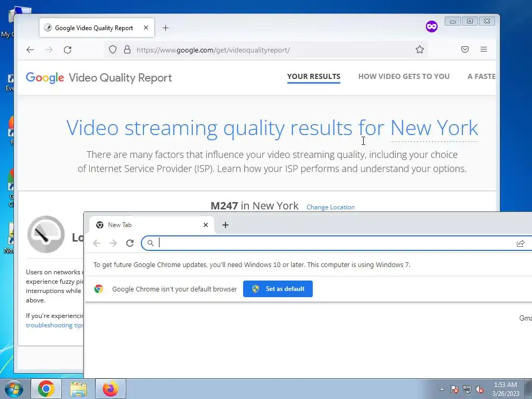532x399 pixels.
Task: Click the New York location heading link
Action: 434,128
